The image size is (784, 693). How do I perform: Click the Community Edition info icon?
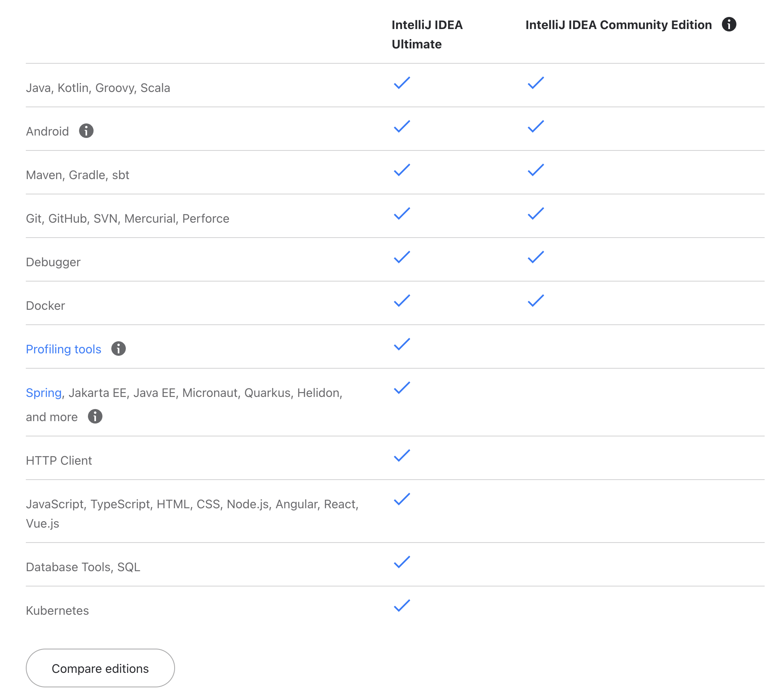tap(729, 24)
